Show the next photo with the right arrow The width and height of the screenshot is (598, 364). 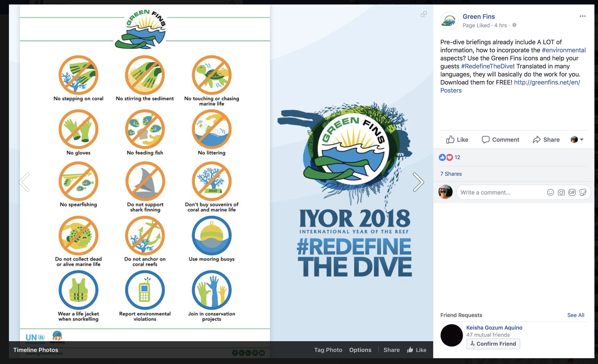tap(418, 182)
